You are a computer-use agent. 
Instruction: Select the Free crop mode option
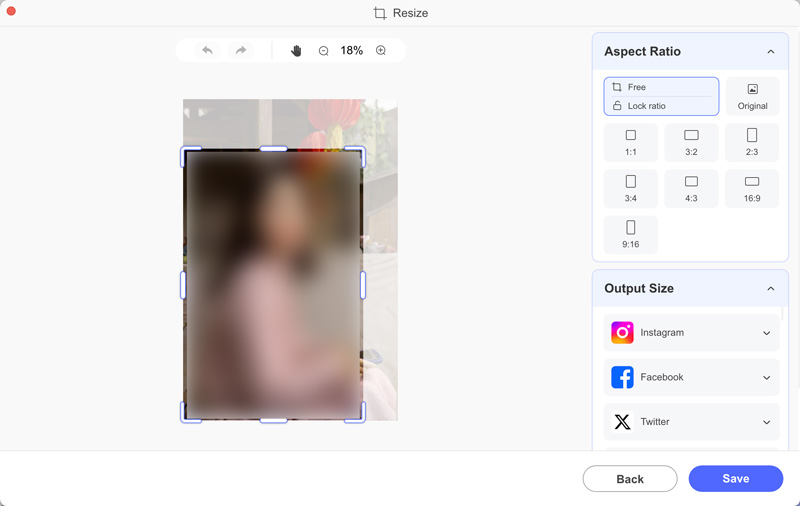click(x=661, y=87)
